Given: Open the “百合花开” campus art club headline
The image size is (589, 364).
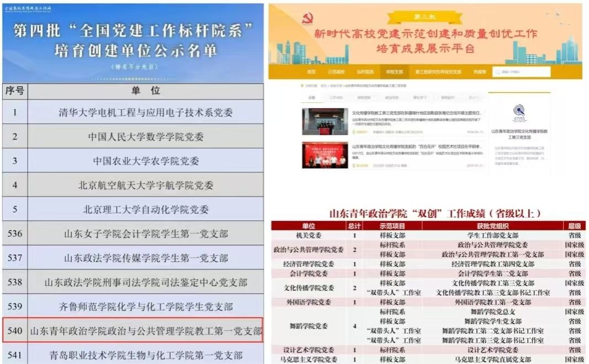Looking at the screenshot, I should point(417,146).
